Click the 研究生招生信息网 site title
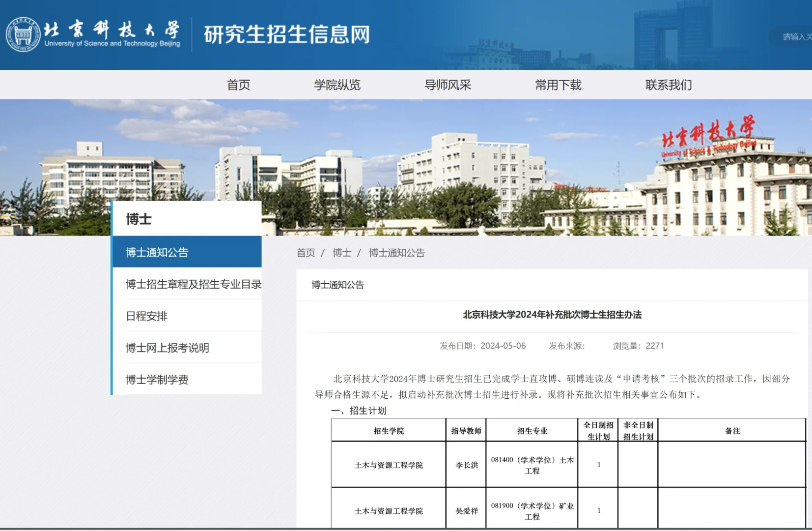The height and width of the screenshot is (531, 812). [287, 34]
